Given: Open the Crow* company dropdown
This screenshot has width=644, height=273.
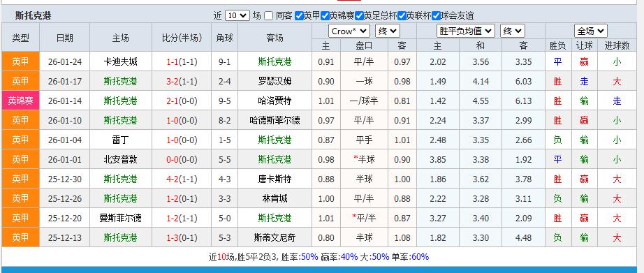Looking at the screenshot, I should tap(349, 31).
